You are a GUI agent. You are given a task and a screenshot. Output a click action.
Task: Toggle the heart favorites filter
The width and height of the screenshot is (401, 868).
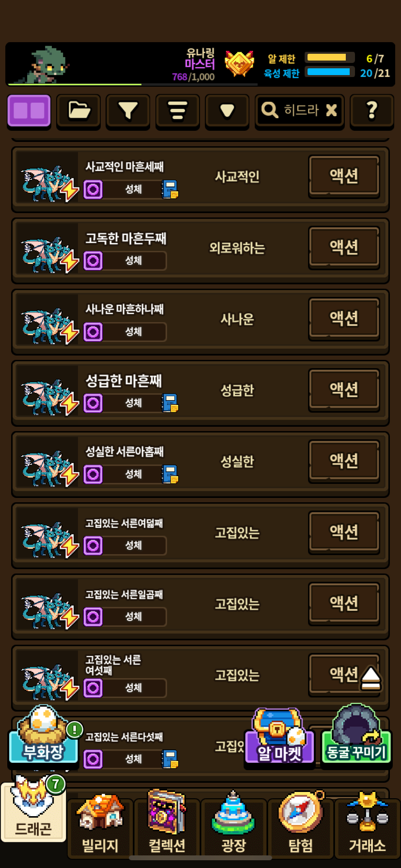(x=227, y=111)
